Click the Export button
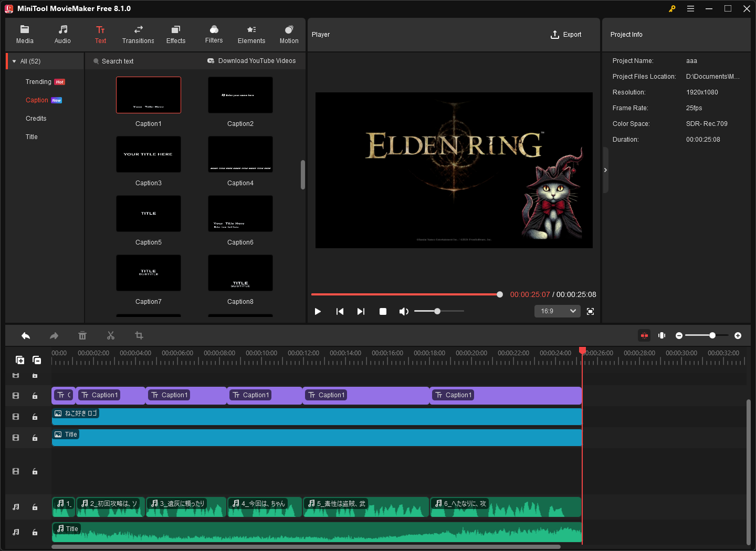Screen dimensions: 756x551 tap(566, 35)
